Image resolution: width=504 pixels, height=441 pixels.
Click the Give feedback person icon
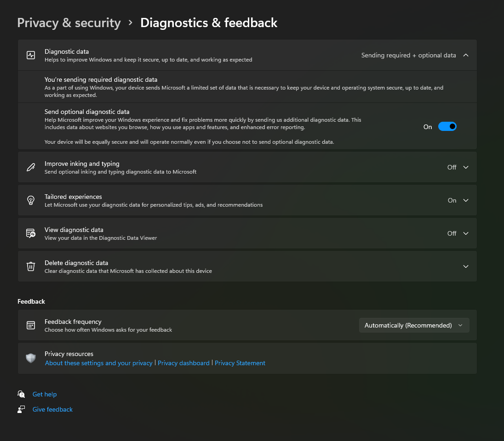(21, 409)
